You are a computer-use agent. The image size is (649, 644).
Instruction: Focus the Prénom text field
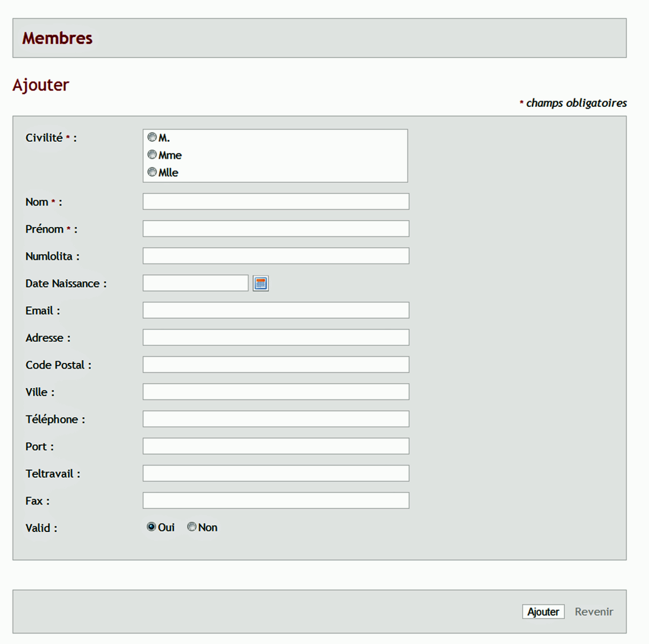276,229
